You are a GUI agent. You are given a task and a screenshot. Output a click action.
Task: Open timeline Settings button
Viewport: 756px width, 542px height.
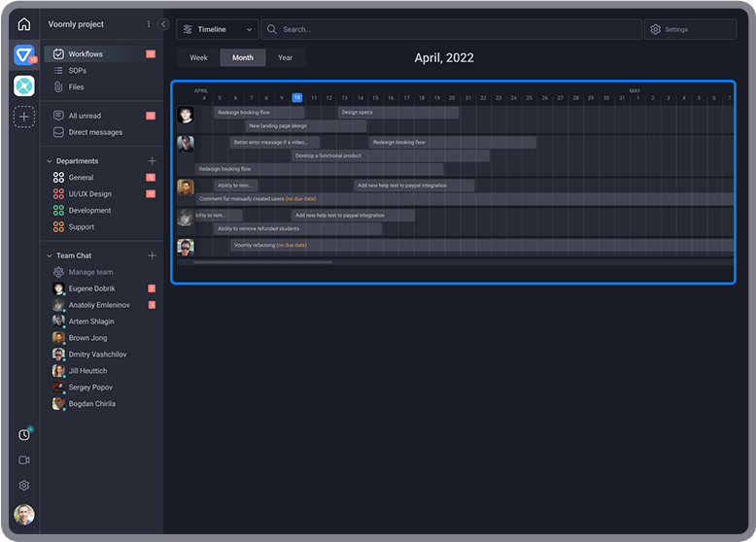(691, 29)
